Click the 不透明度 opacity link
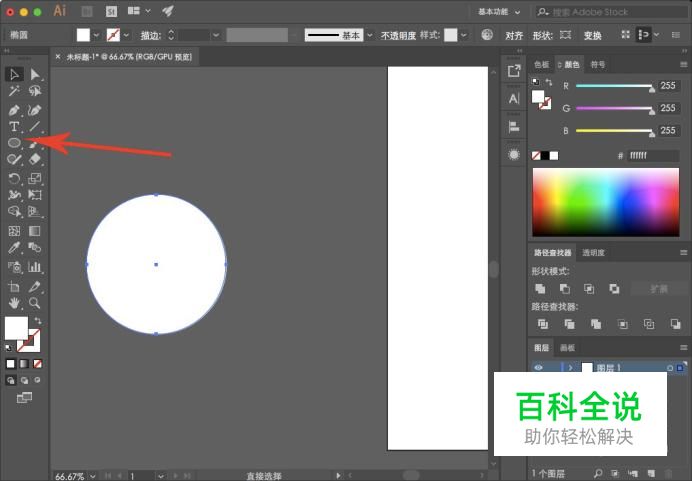The height and width of the screenshot is (481, 692). click(x=399, y=35)
